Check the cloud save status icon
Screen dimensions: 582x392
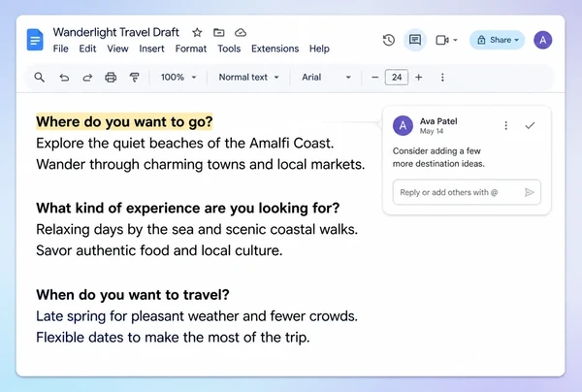(241, 33)
